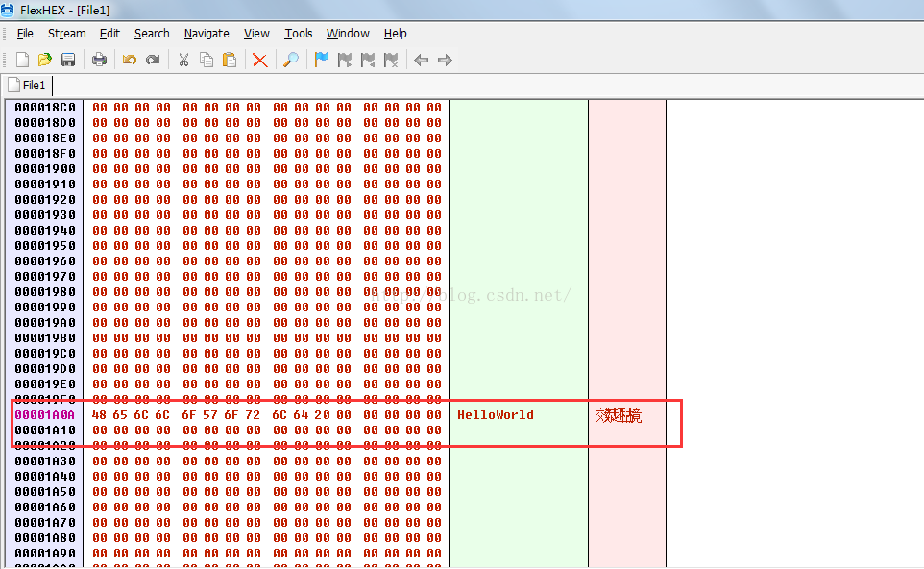The height and width of the screenshot is (569, 924).
Task: Paste from clipboard with the toolbar icon
Action: (230, 60)
